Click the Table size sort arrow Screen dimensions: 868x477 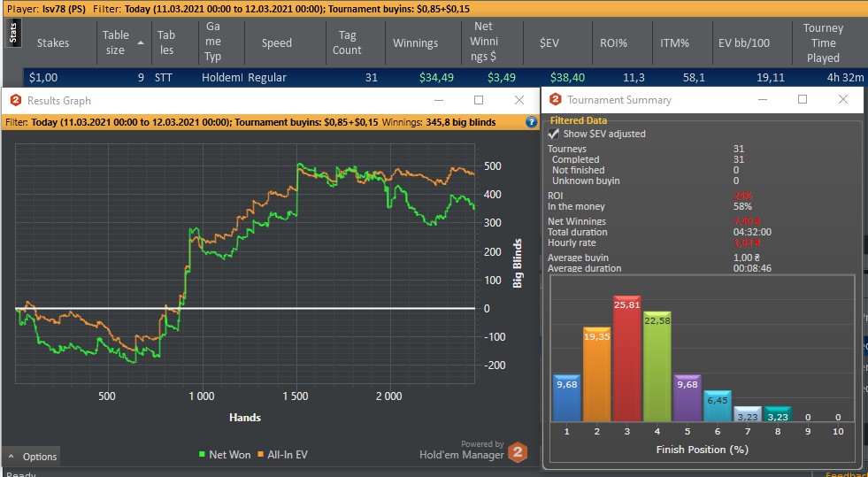pos(141,42)
